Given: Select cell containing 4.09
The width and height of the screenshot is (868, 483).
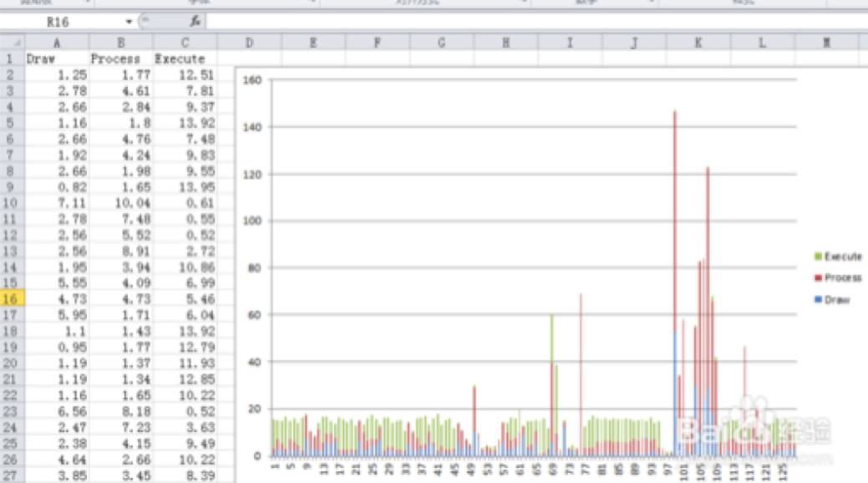Looking at the screenshot, I should tap(120, 283).
